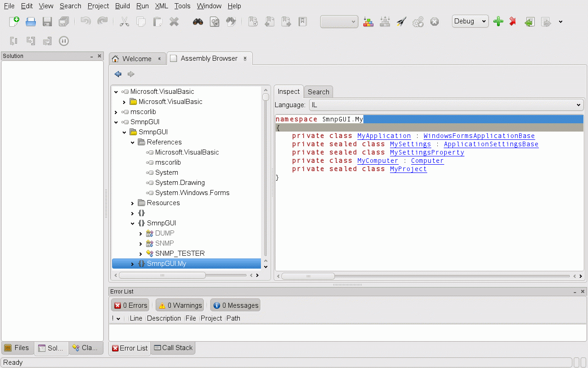
Task: Collapse the References folder node
Action: coord(133,142)
